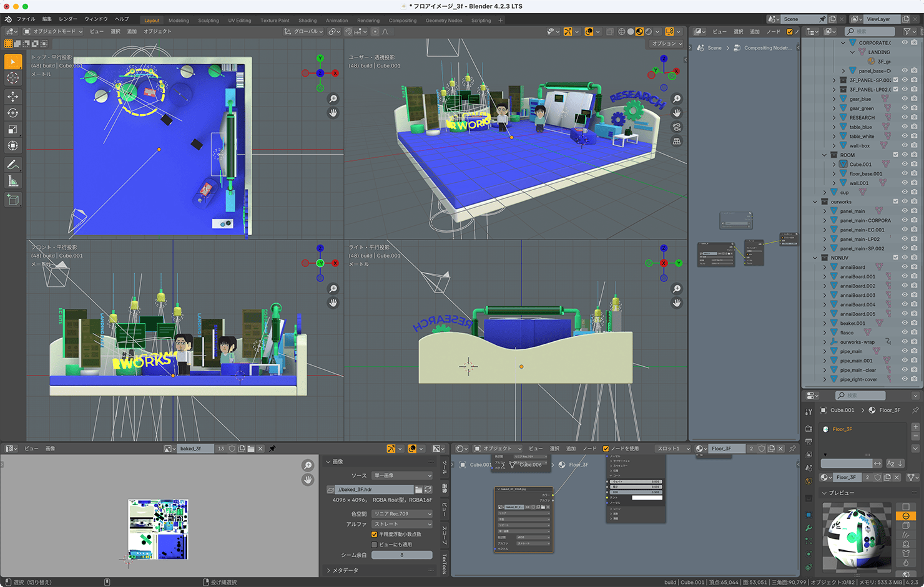The width and height of the screenshot is (924, 587).
Task: Disable render for Cube.001 camera icon
Action: point(915,164)
